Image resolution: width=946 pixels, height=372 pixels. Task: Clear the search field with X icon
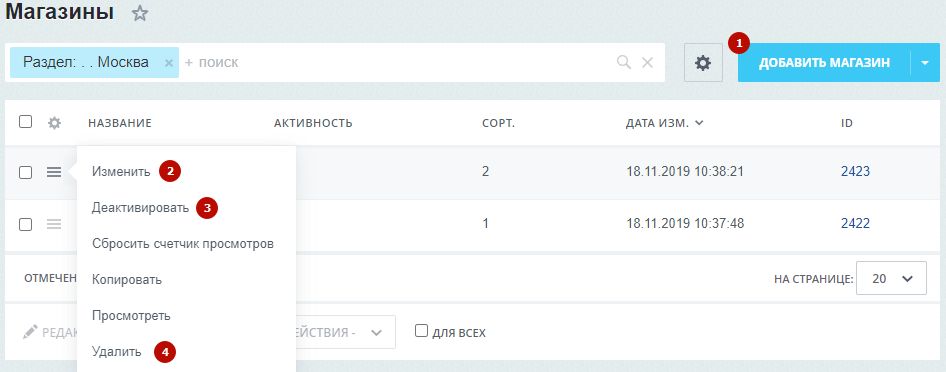click(647, 62)
